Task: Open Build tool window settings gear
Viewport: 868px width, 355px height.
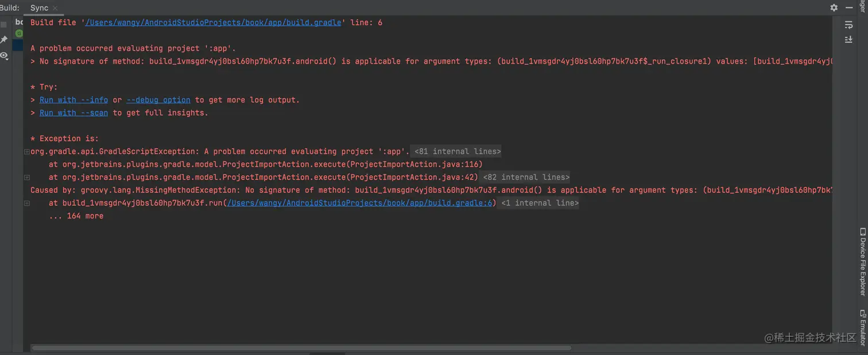Action: tap(834, 7)
